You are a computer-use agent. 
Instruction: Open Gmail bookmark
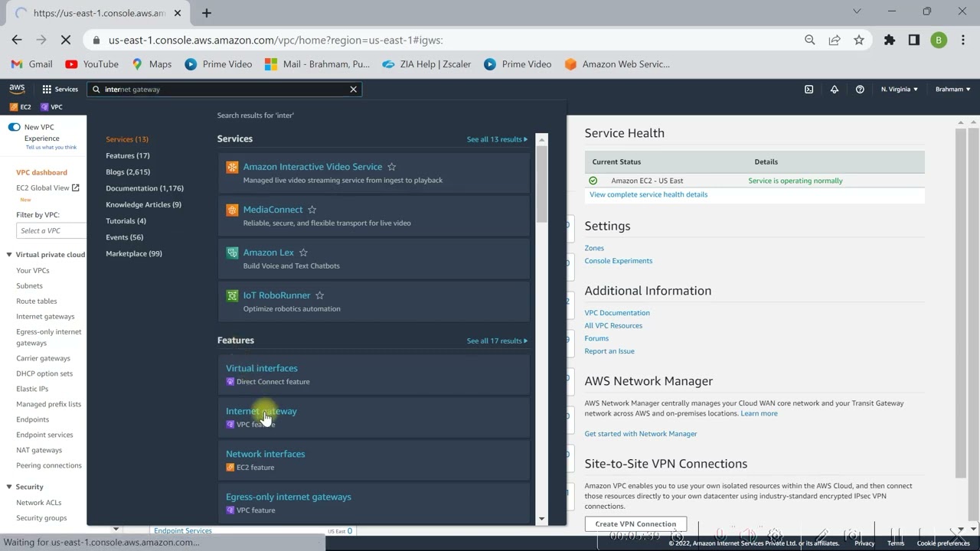coord(31,64)
